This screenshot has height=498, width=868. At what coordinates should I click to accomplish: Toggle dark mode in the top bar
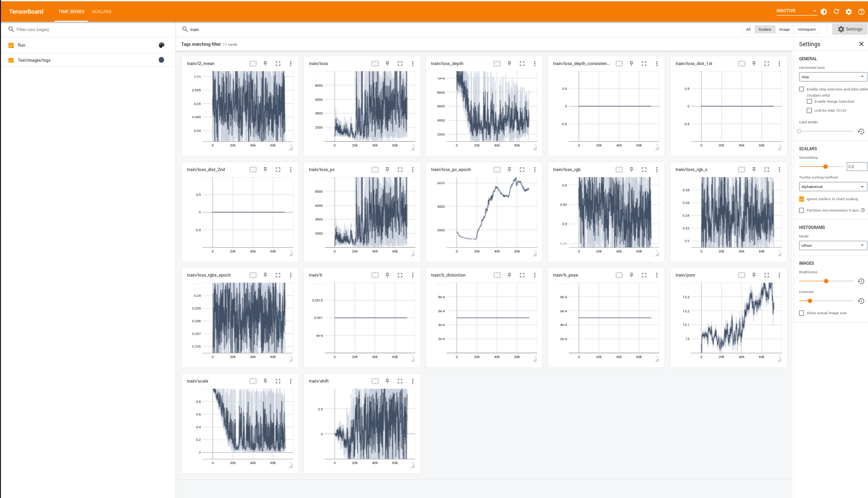824,11
